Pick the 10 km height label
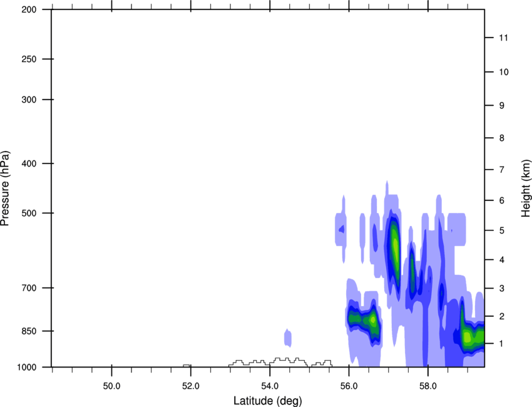The height and width of the screenshot is (407, 532). tap(504, 72)
